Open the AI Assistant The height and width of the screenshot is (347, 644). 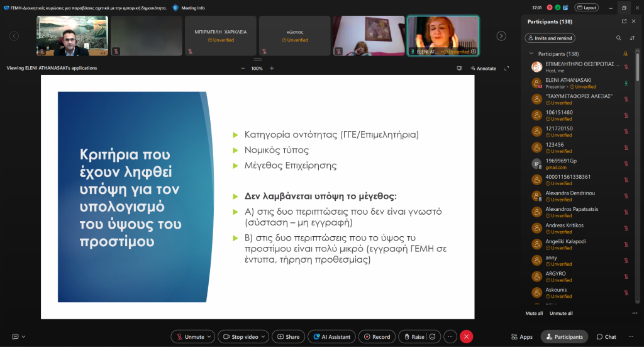pyautogui.click(x=332, y=337)
